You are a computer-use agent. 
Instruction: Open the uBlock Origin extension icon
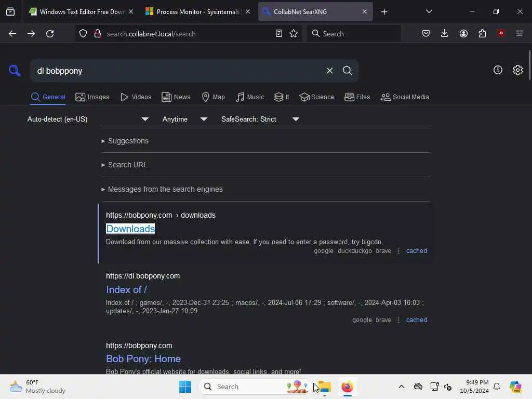(x=501, y=33)
